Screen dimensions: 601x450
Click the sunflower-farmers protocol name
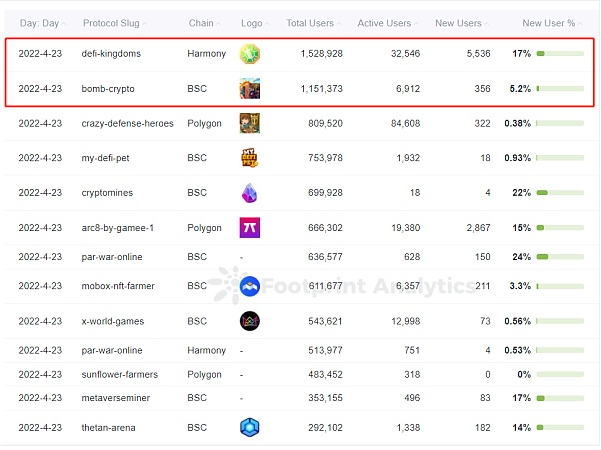pyautogui.click(x=120, y=374)
